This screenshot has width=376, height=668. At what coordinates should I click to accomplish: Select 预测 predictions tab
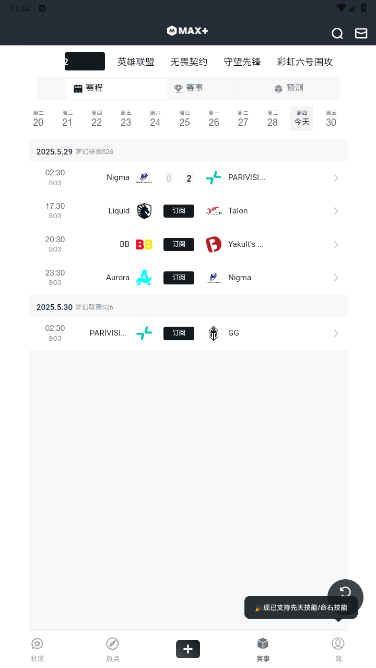pos(289,88)
